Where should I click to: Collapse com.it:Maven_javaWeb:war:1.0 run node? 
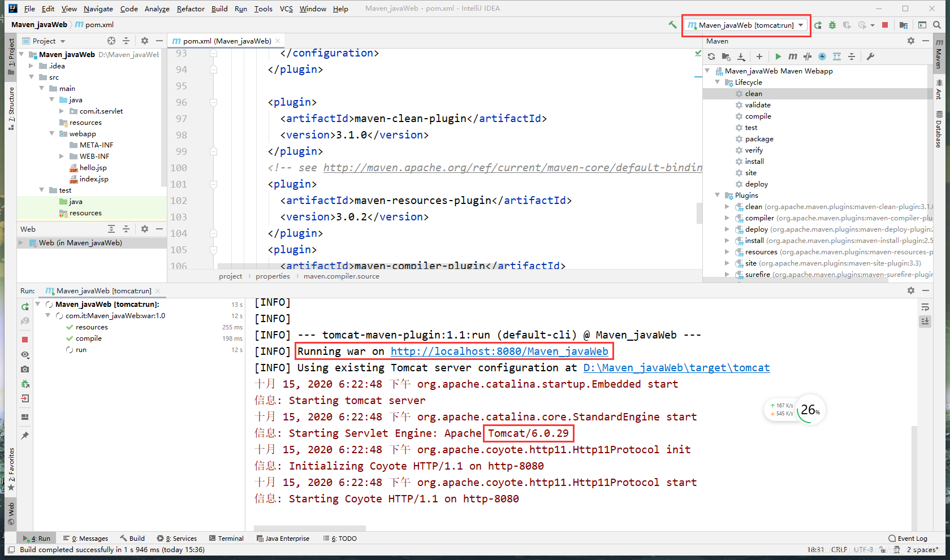48,315
